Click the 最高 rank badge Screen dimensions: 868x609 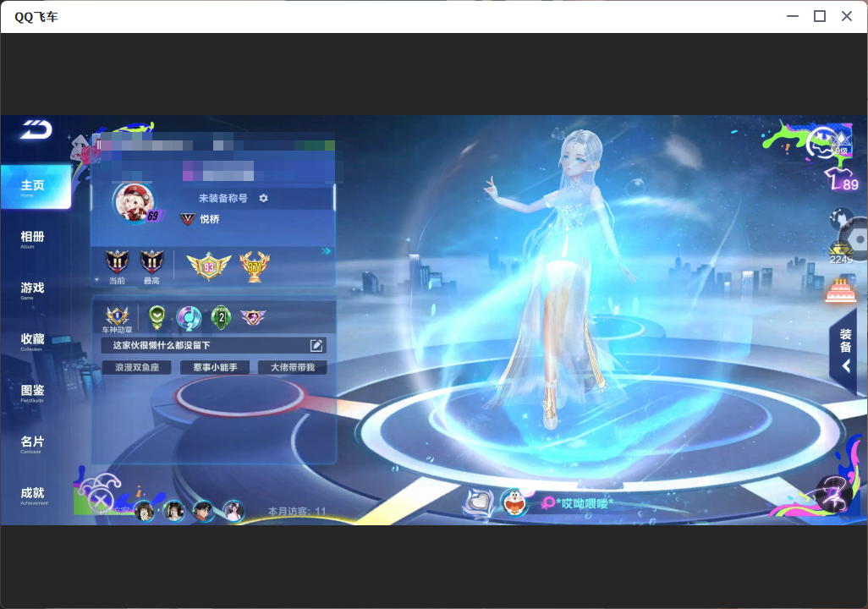point(151,262)
